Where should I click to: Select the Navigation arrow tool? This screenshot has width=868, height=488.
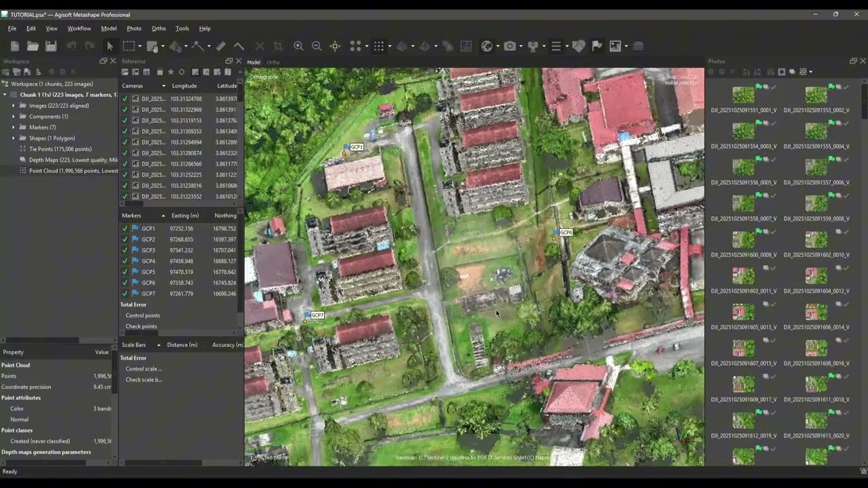(110, 46)
